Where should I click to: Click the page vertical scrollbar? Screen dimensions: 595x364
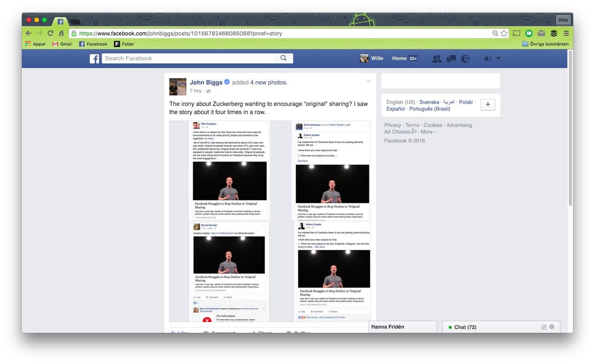coord(570,129)
